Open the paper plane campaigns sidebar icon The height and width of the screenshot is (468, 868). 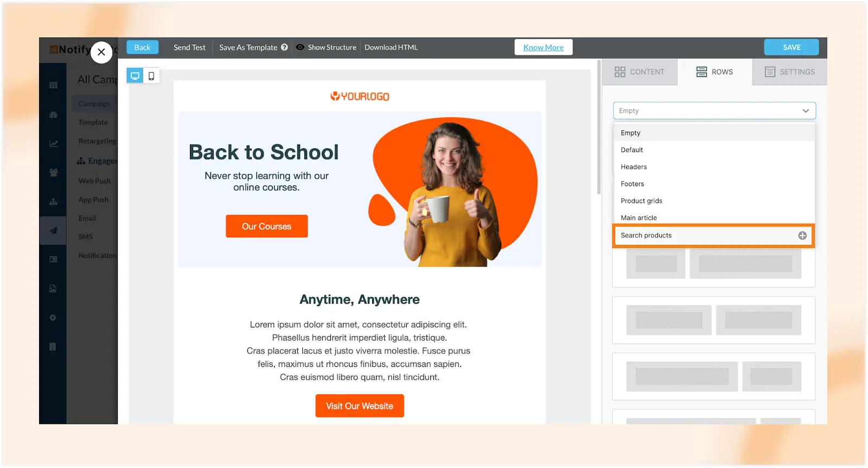(53, 230)
